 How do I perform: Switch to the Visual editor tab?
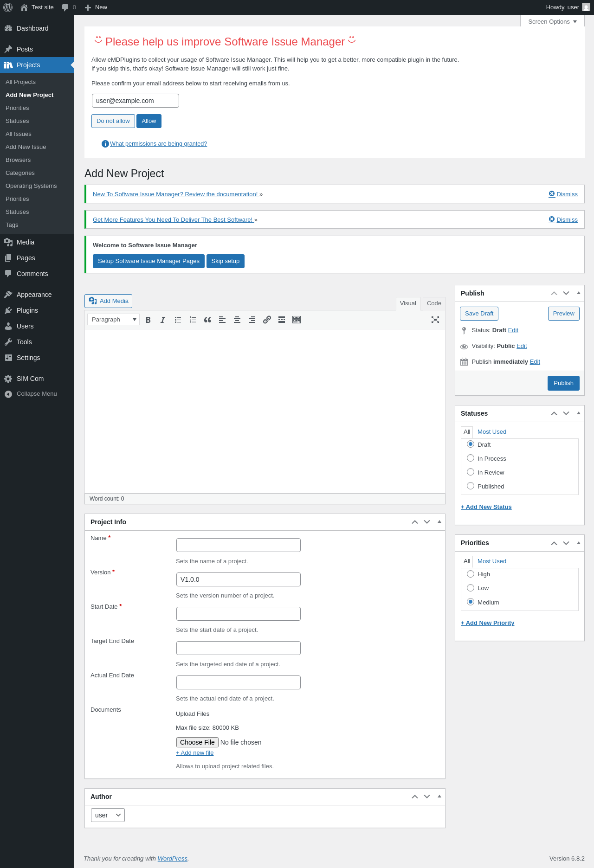(408, 303)
